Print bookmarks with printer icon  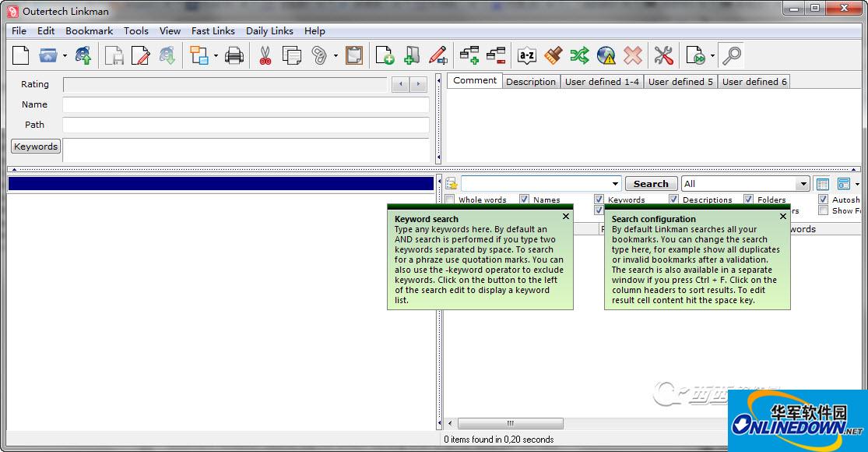point(234,55)
